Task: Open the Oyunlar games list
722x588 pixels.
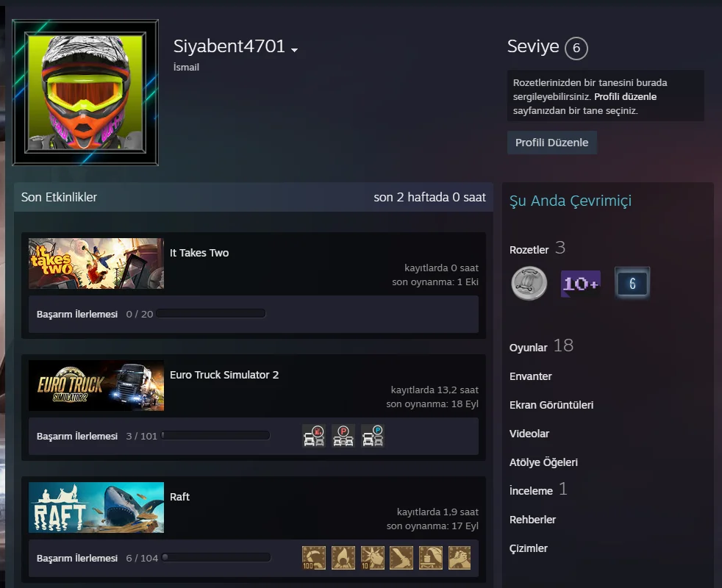Action: (x=528, y=348)
